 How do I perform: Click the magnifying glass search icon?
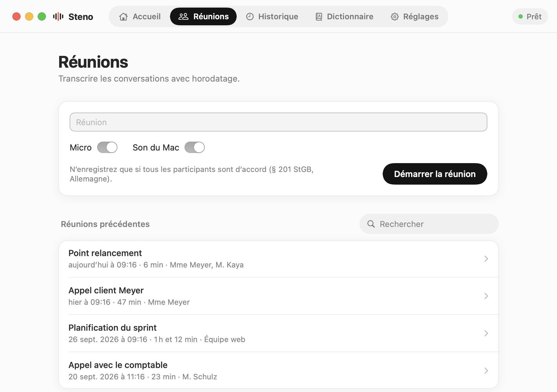click(371, 224)
